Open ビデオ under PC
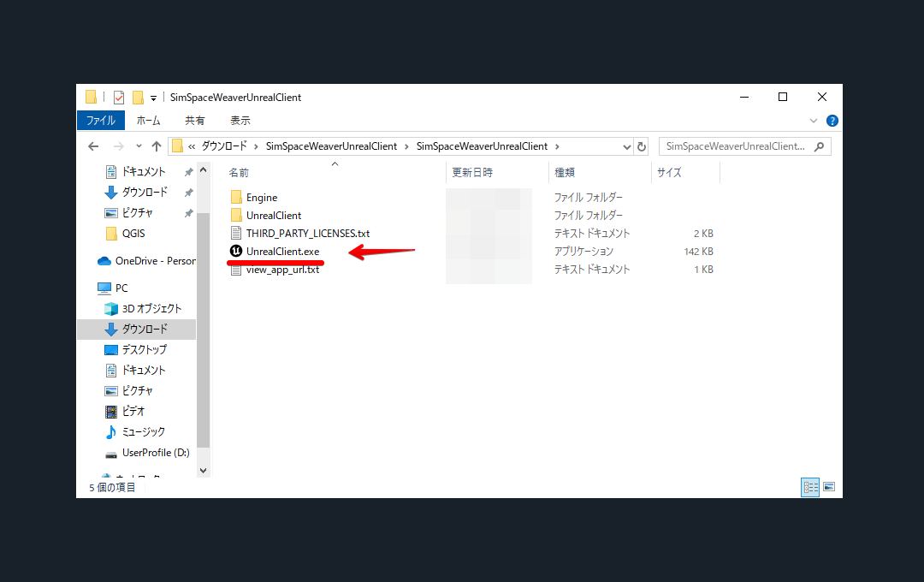The height and width of the screenshot is (582, 924). tap(133, 411)
